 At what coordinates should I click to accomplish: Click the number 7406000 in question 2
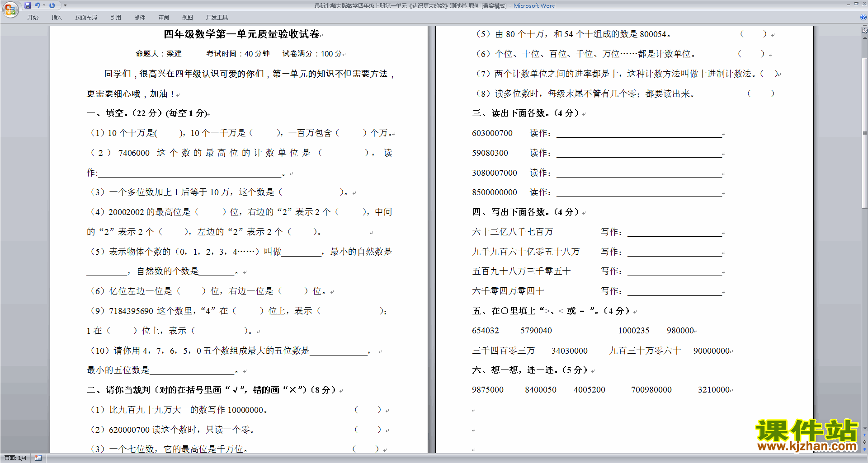[134, 153]
